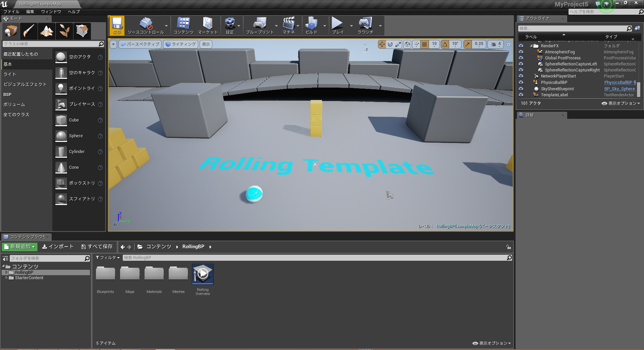This screenshot has width=644, height=350.
Task: Open the Rolling Overview thumbnail asset
Action: point(203,274)
